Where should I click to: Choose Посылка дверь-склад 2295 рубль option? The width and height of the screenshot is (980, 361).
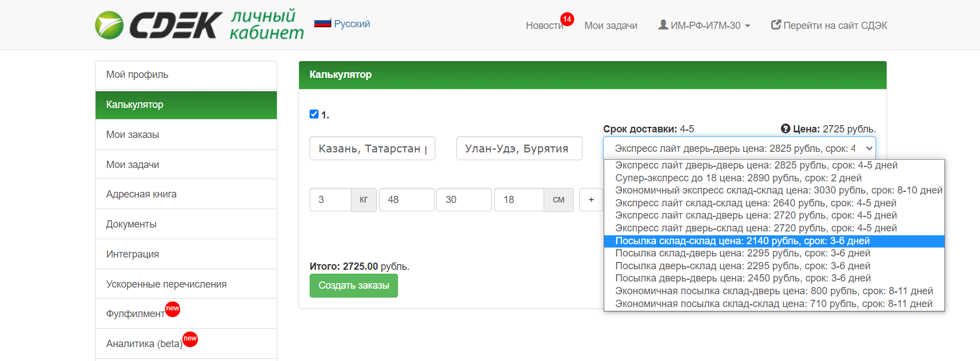774,266
